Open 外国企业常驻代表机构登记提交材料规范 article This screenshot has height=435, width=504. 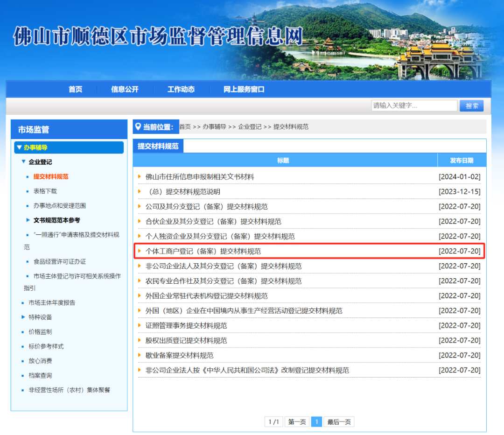tap(206, 296)
